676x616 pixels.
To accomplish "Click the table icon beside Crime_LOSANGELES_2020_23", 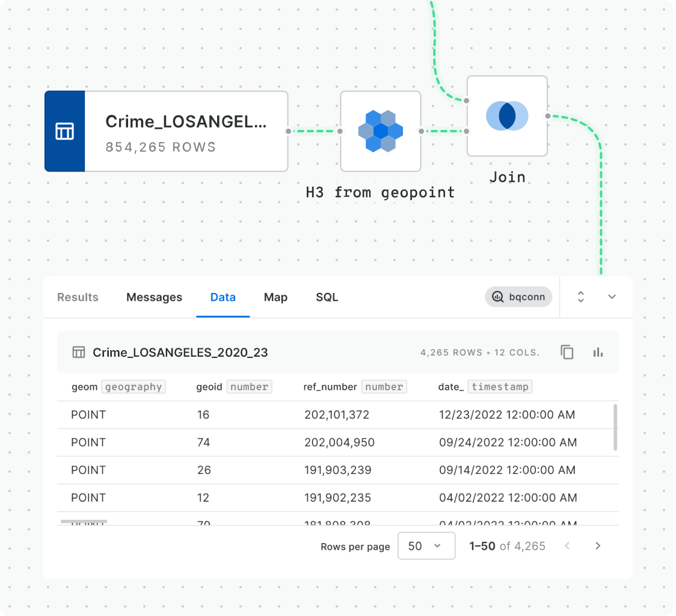I will pyautogui.click(x=78, y=352).
